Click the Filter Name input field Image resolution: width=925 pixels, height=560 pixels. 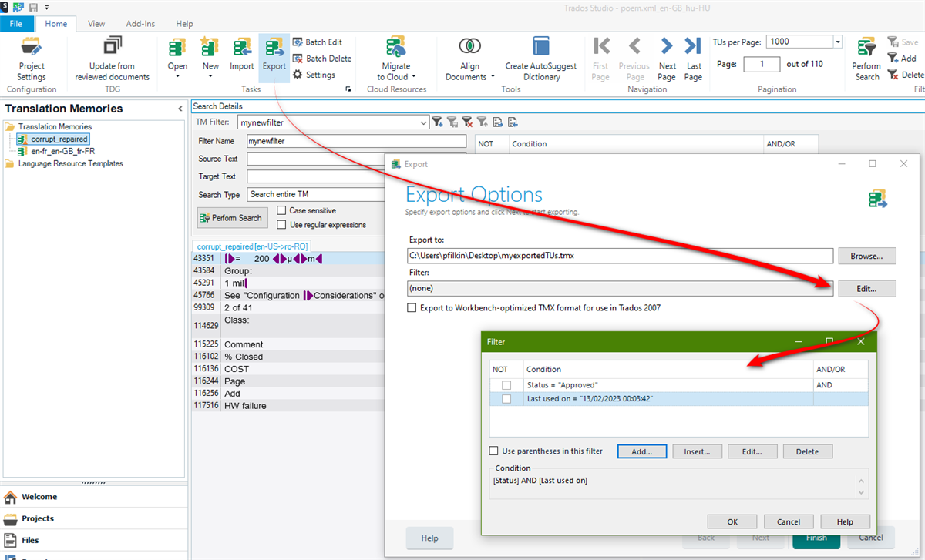[x=356, y=141]
